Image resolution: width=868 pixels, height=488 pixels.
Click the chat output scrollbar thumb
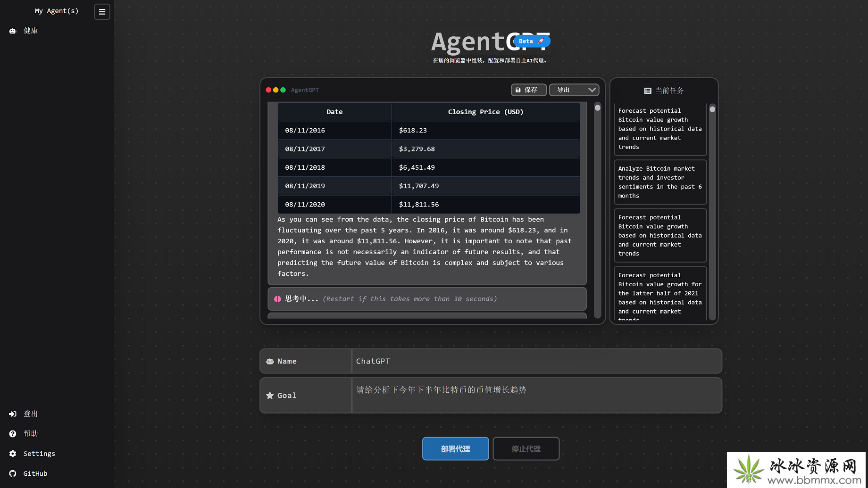pyautogui.click(x=598, y=108)
